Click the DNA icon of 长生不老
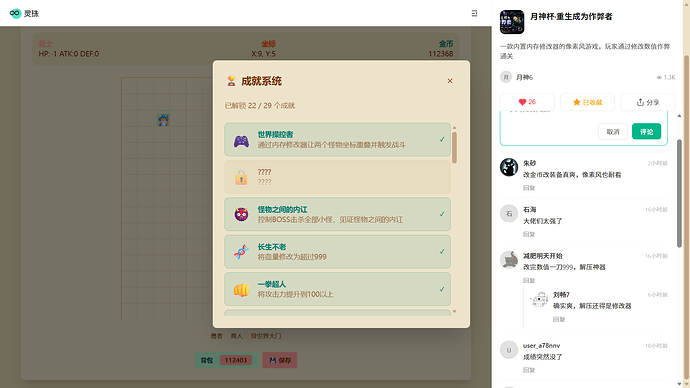The image size is (690, 388). tap(241, 252)
